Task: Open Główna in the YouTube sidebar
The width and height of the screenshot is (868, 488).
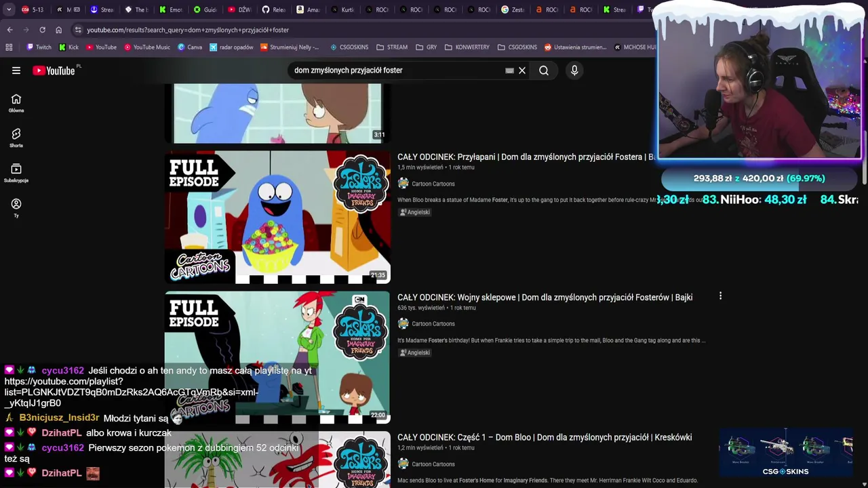Action: tap(16, 103)
